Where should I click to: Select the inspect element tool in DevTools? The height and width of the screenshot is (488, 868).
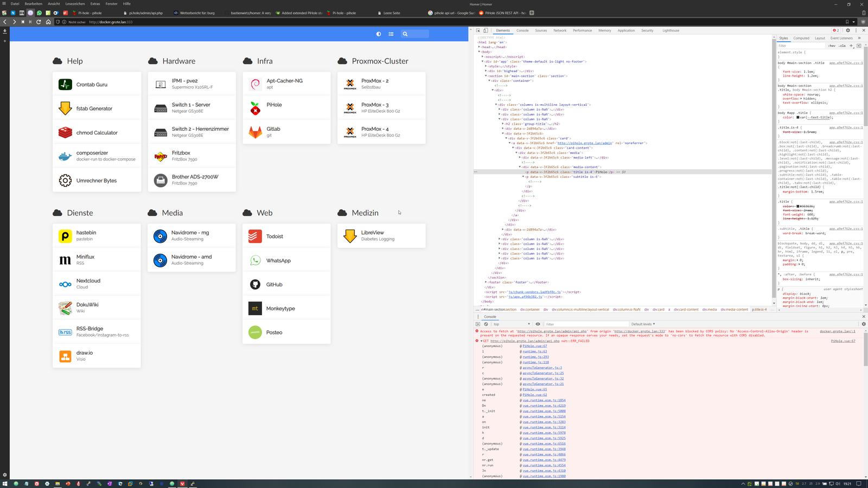tap(479, 30)
